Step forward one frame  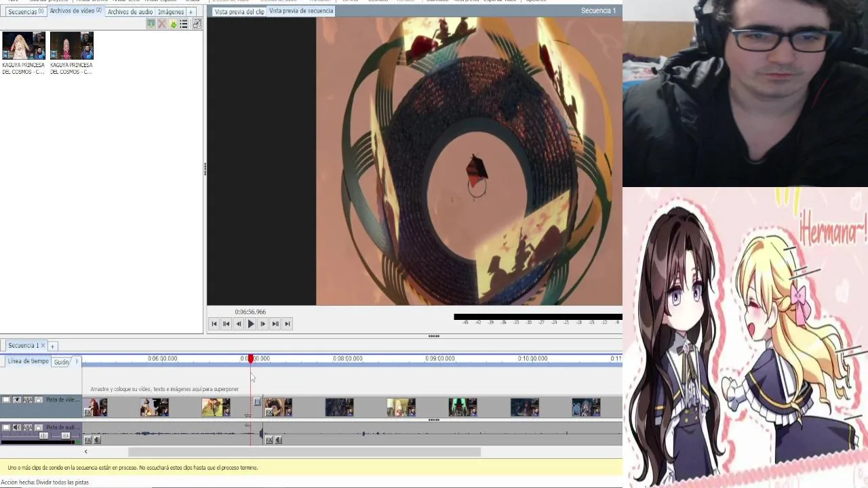pyautogui.click(x=262, y=324)
